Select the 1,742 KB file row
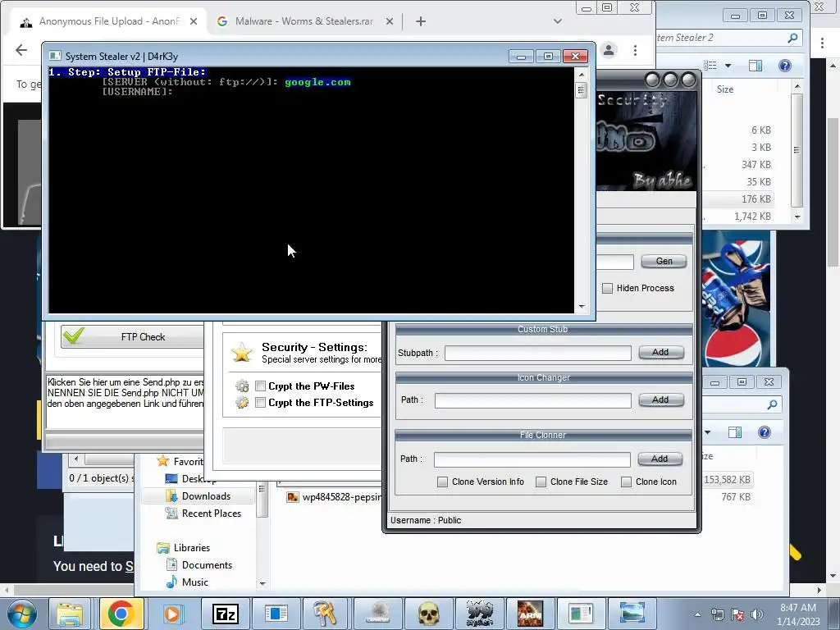840x630 pixels. pyautogui.click(x=738, y=217)
